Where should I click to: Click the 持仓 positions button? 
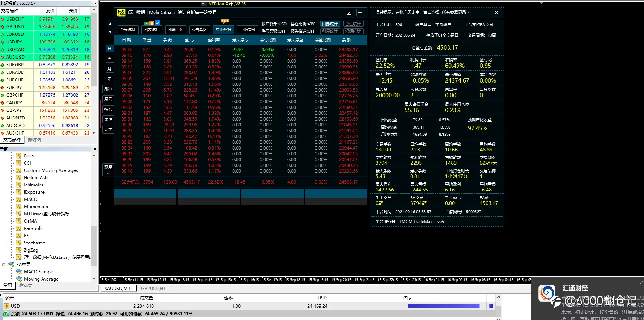coord(108,109)
